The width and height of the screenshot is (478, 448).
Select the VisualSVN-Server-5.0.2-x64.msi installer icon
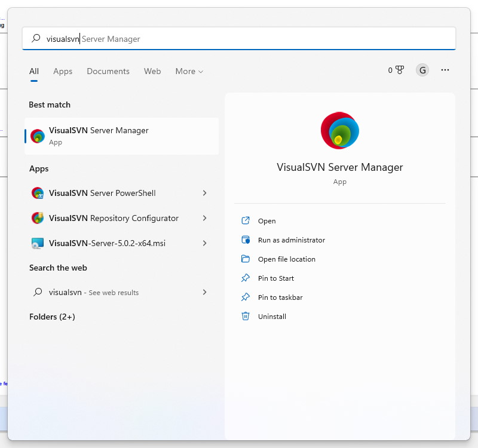[x=38, y=244]
